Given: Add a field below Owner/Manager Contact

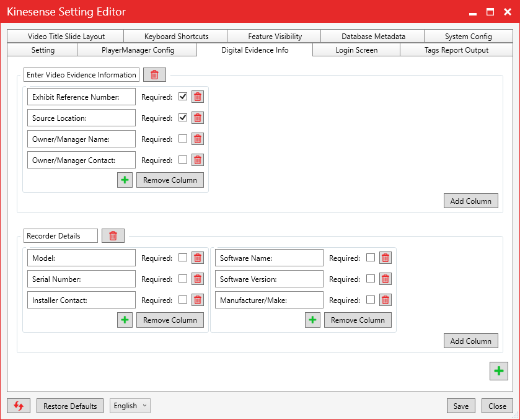Looking at the screenshot, I should tap(125, 180).
